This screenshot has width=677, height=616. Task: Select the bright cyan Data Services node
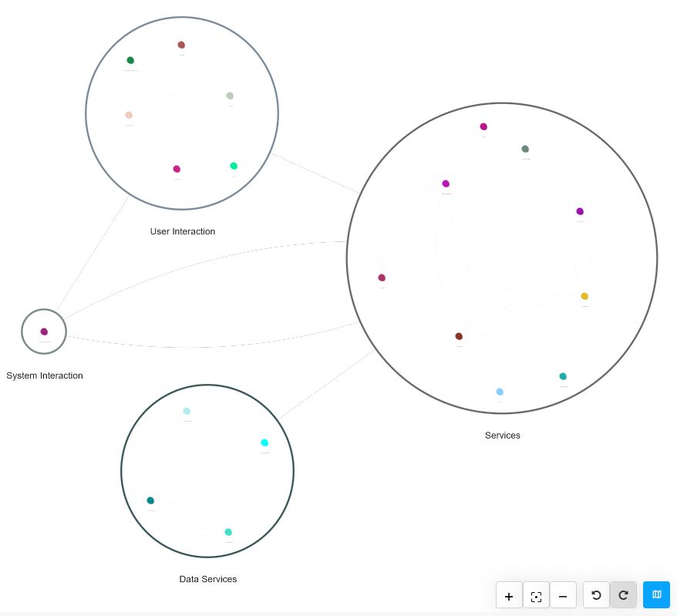[x=264, y=443]
